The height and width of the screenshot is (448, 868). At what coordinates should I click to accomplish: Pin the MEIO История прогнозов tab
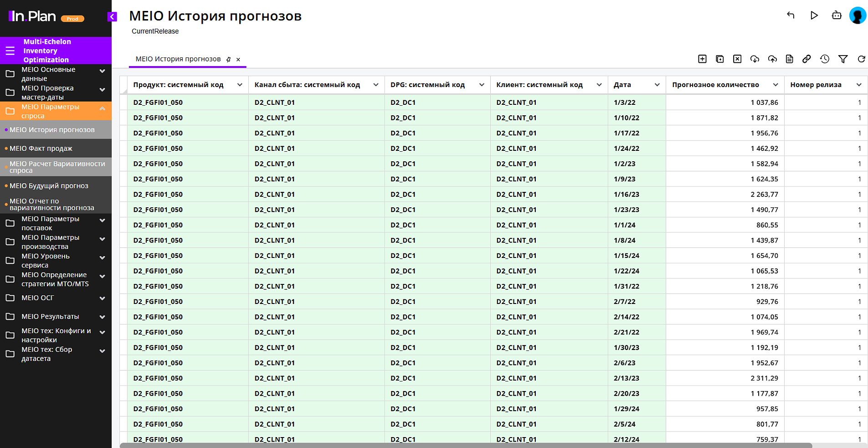click(229, 59)
